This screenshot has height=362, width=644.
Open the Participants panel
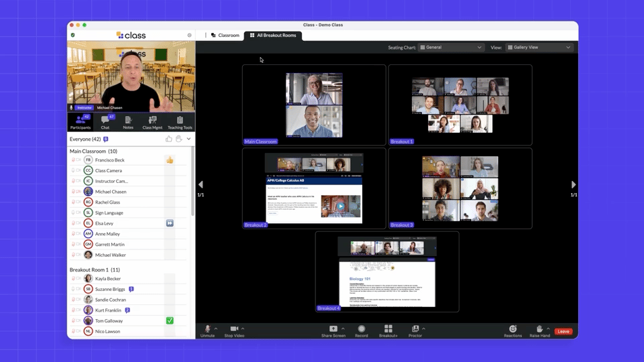click(x=80, y=121)
